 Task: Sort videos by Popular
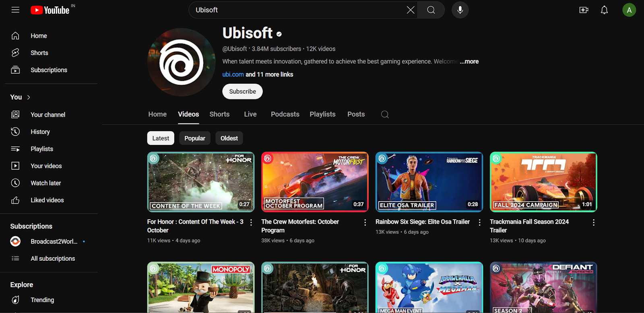coord(195,138)
